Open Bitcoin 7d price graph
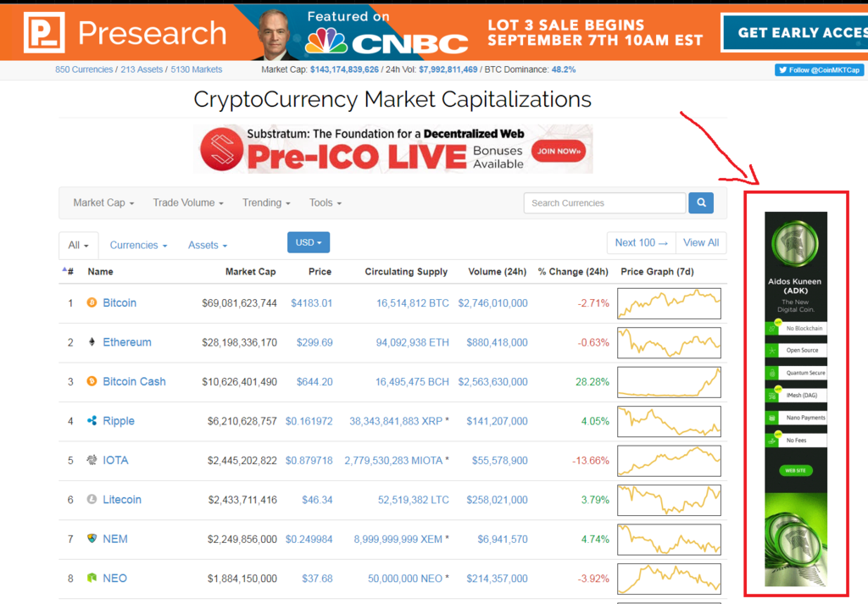The width and height of the screenshot is (868, 604). coord(670,303)
